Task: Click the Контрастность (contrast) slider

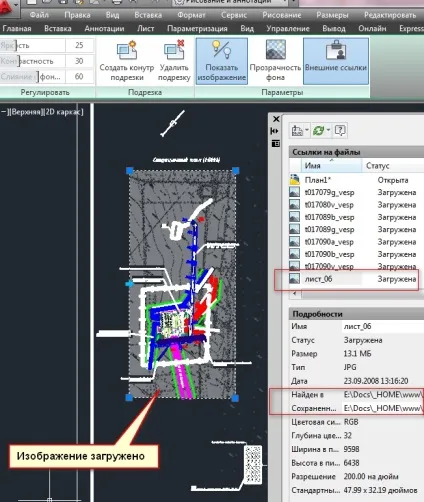Action: [32, 61]
